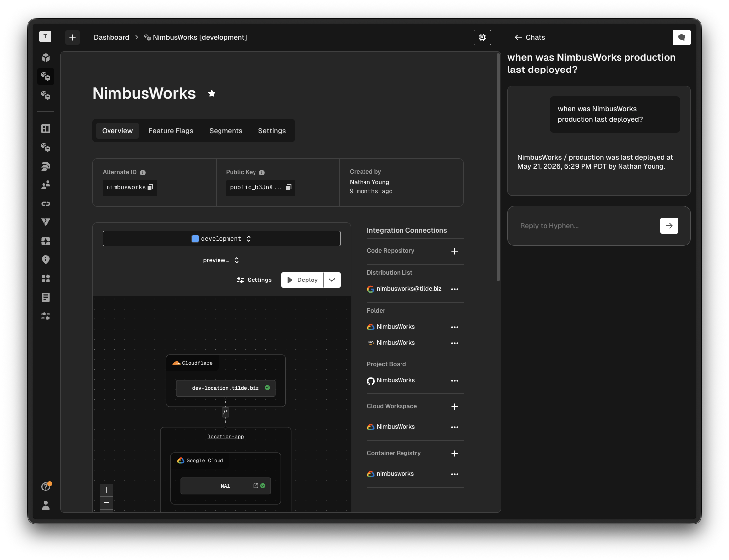Open the development environment dropdown
Viewport: 729px width, 560px height.
[x=221, y=239]
